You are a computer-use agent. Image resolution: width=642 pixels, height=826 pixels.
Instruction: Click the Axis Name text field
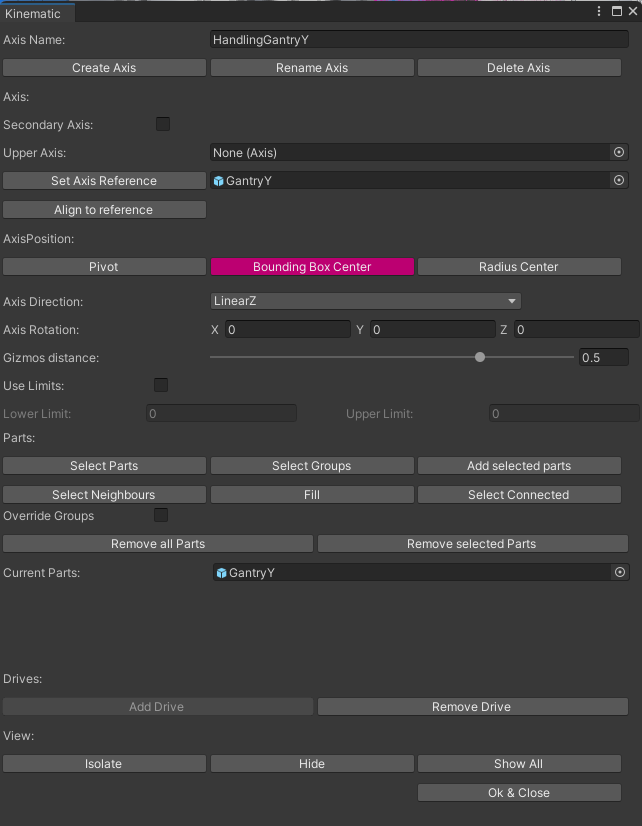pos(419,40)
